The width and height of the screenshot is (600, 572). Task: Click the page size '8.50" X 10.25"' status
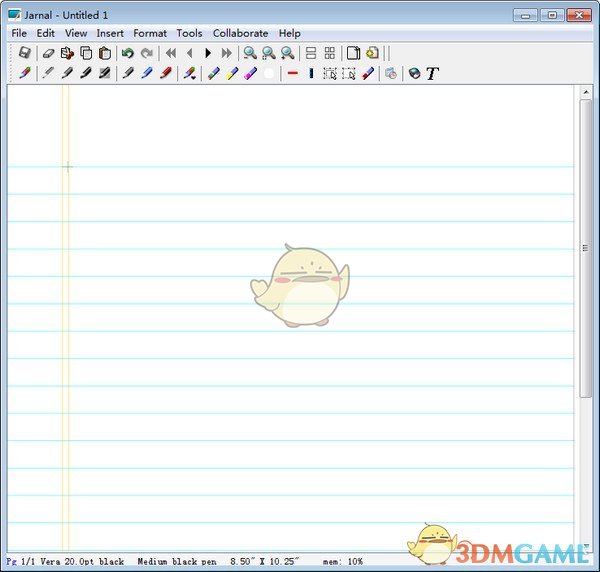[264, 562]
